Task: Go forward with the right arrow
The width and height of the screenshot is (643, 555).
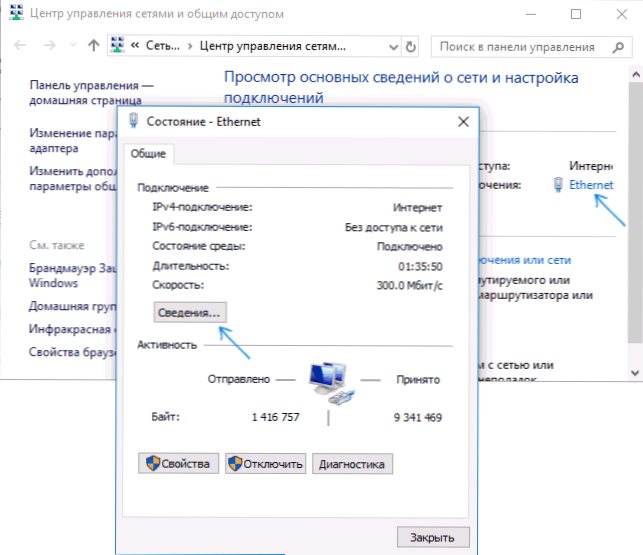Action: 50,45
